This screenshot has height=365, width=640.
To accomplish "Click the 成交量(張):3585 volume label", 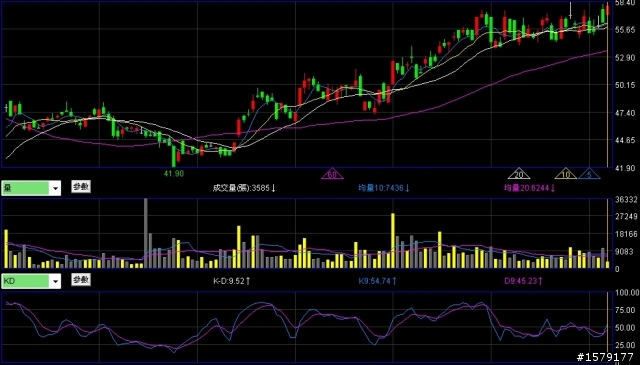I will [244, 188].
